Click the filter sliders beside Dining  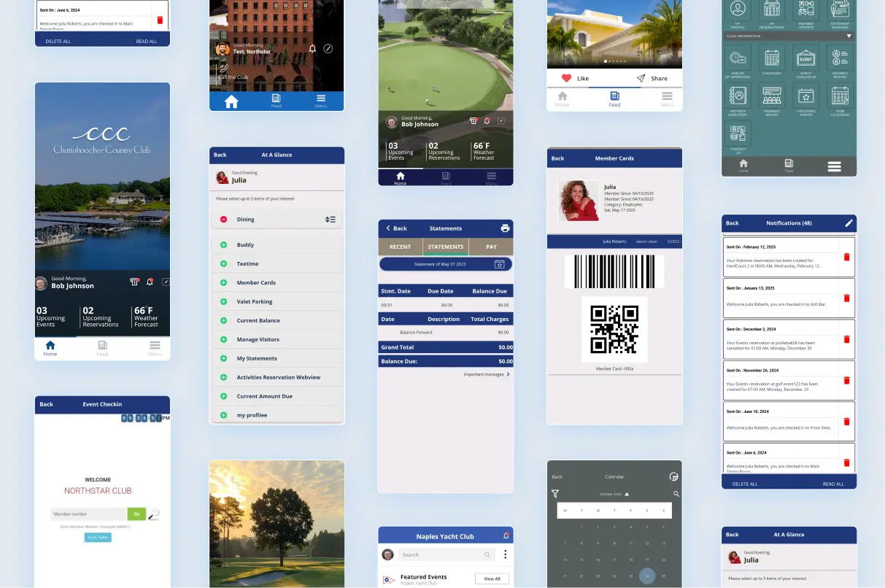[330, 219]
